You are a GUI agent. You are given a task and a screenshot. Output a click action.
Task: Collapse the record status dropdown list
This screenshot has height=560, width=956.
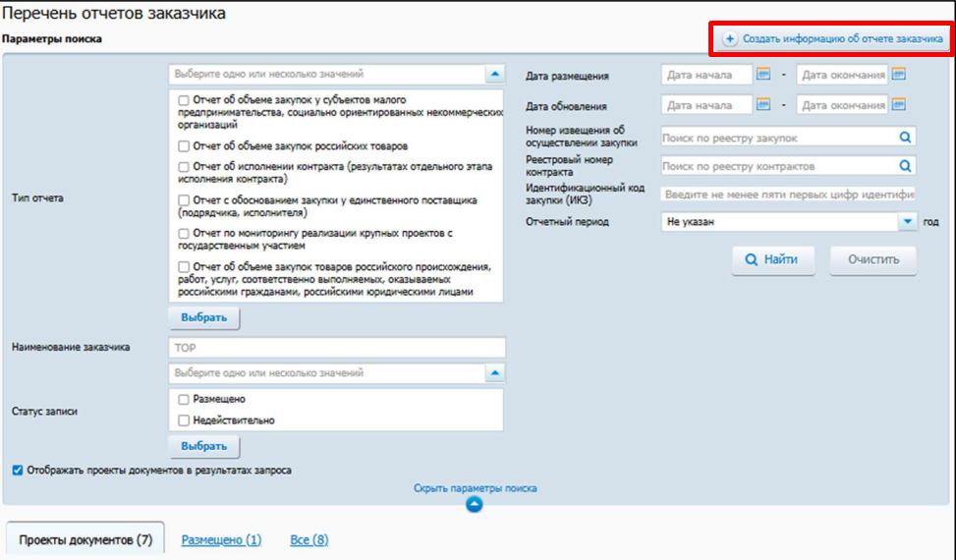click(495, 373)
